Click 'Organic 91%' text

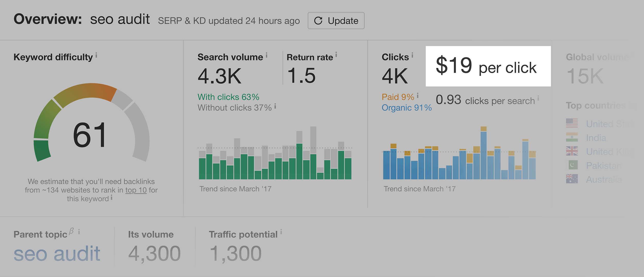coord(407,108)
